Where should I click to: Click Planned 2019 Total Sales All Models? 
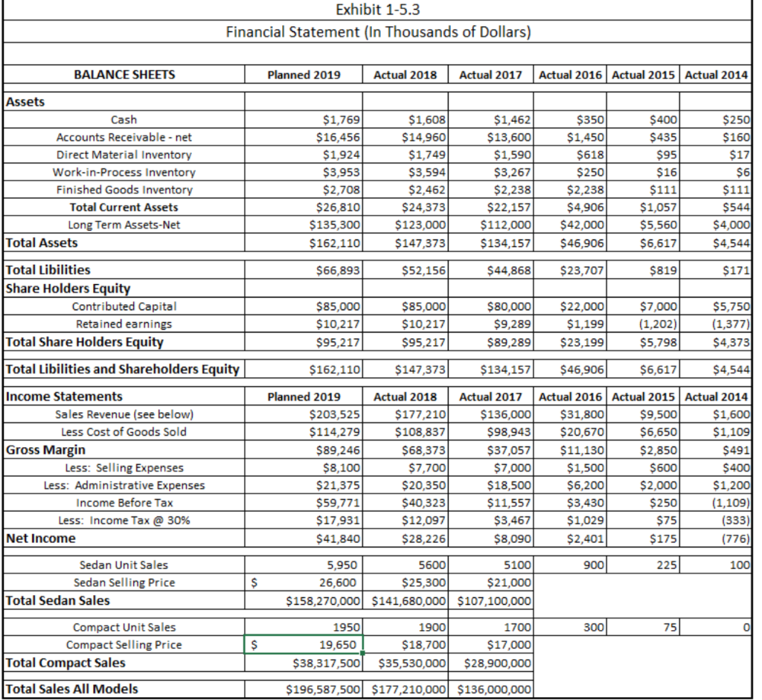tap(304, 689)
